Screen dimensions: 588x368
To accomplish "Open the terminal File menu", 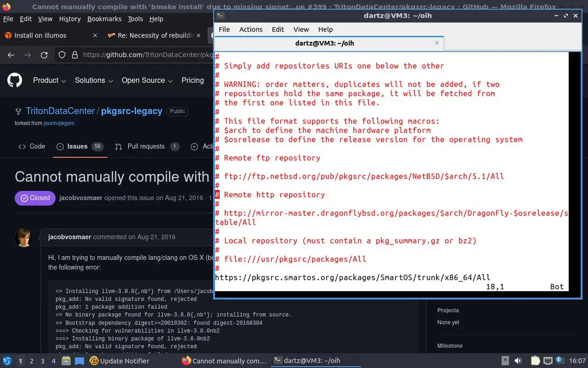I will (224, 29).
